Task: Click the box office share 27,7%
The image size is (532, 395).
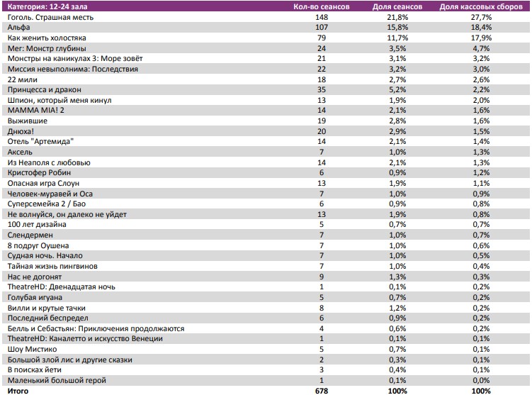Action: (480, 16)
